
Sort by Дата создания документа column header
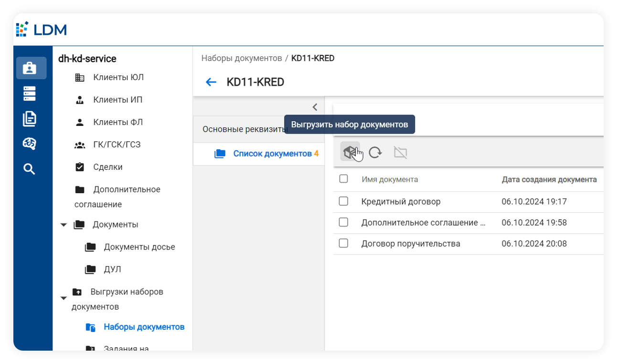tap(549, 179)
